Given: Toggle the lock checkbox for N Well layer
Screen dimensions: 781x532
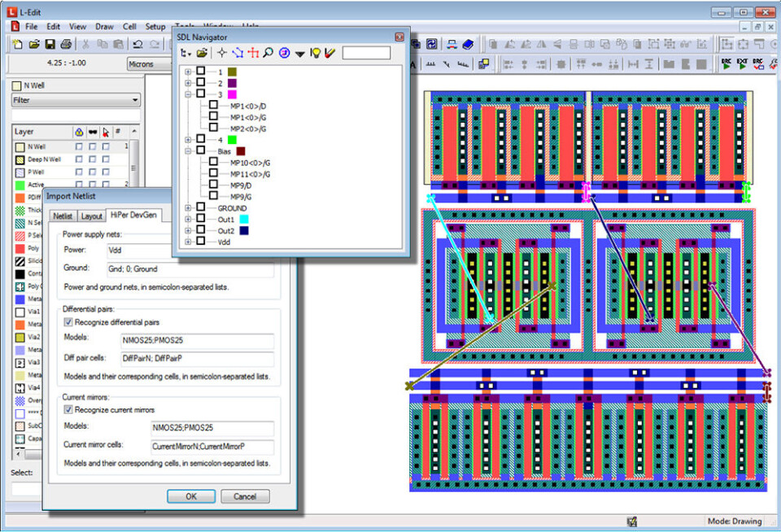Looking at the screenshot, I should [79, 146].
